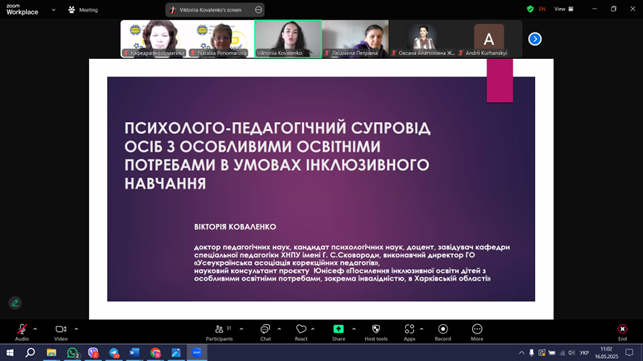Start video using the Video button
This screenshot has height=361, width=643.
61,332
